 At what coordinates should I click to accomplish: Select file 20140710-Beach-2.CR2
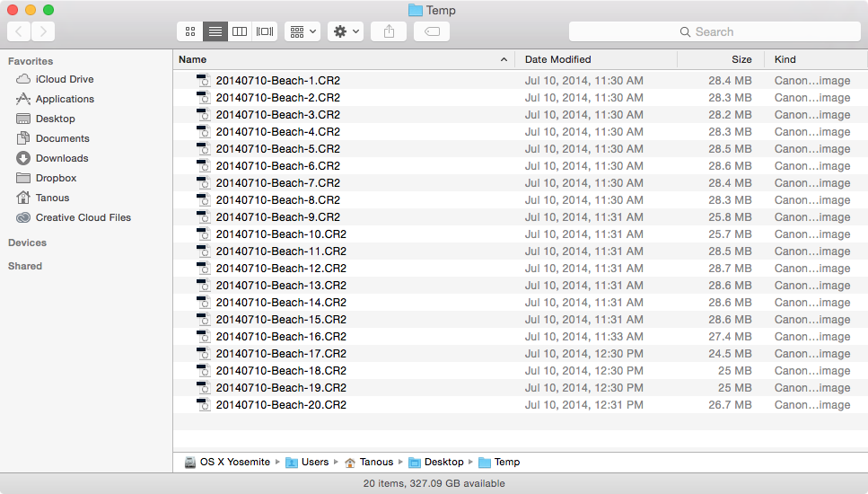click(x=278, y=98)
